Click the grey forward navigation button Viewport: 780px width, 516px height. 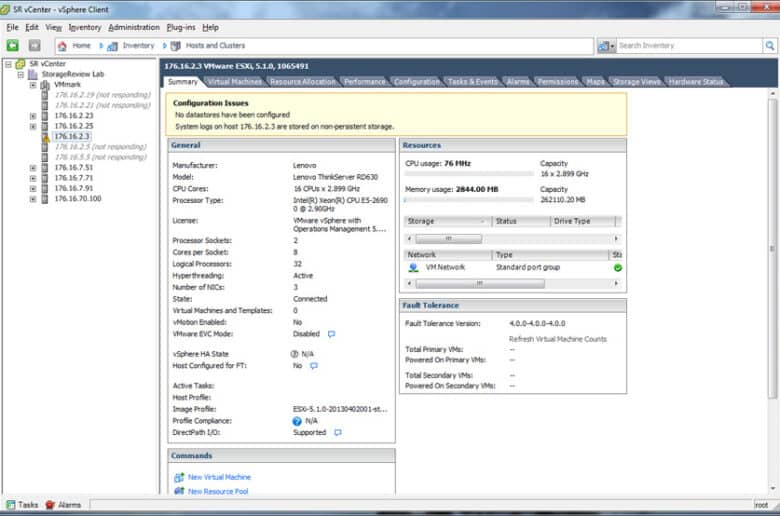[34, 45]
